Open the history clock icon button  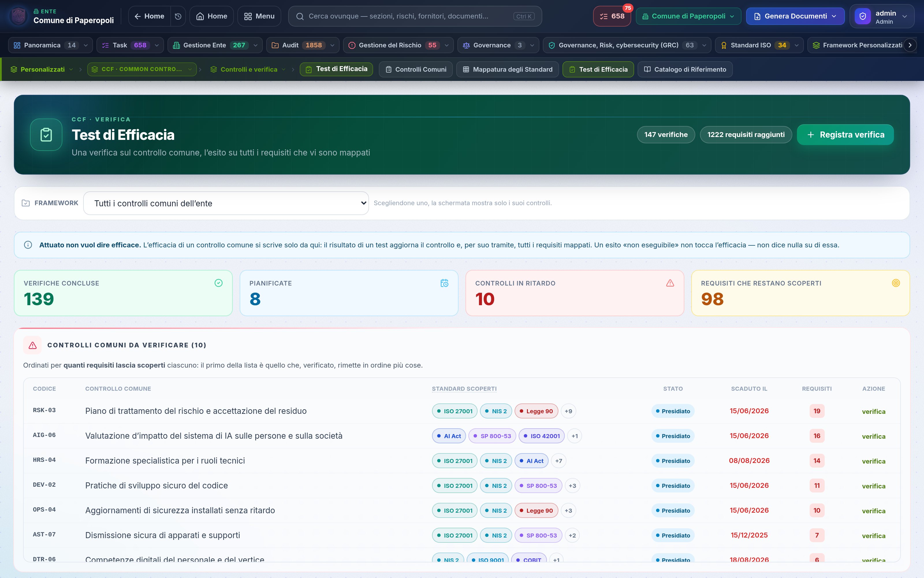[178, 16]
